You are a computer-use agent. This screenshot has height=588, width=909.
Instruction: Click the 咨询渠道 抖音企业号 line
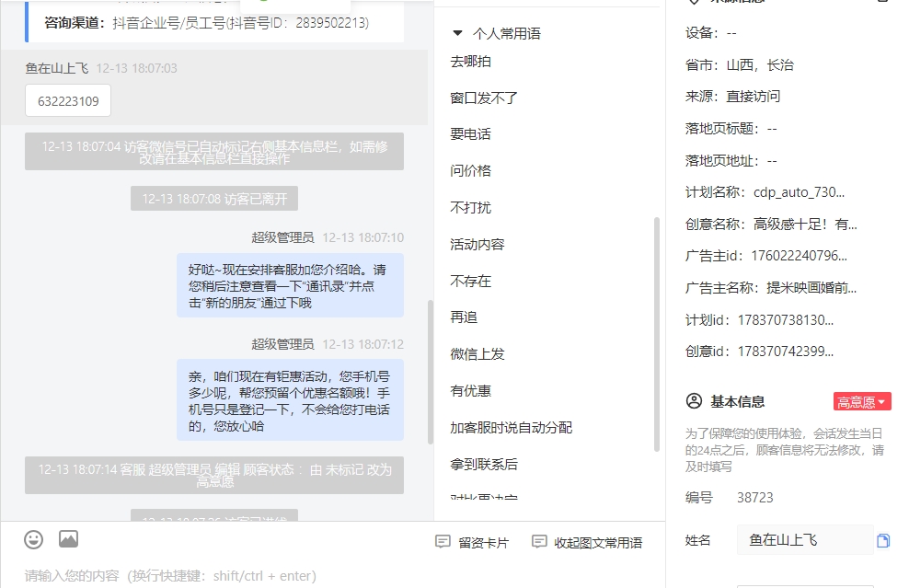click(x=207, y=23)
